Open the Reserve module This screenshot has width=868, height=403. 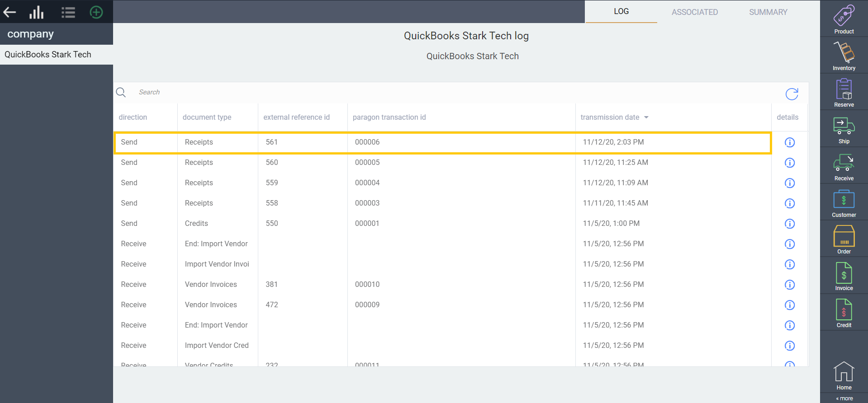844,93
